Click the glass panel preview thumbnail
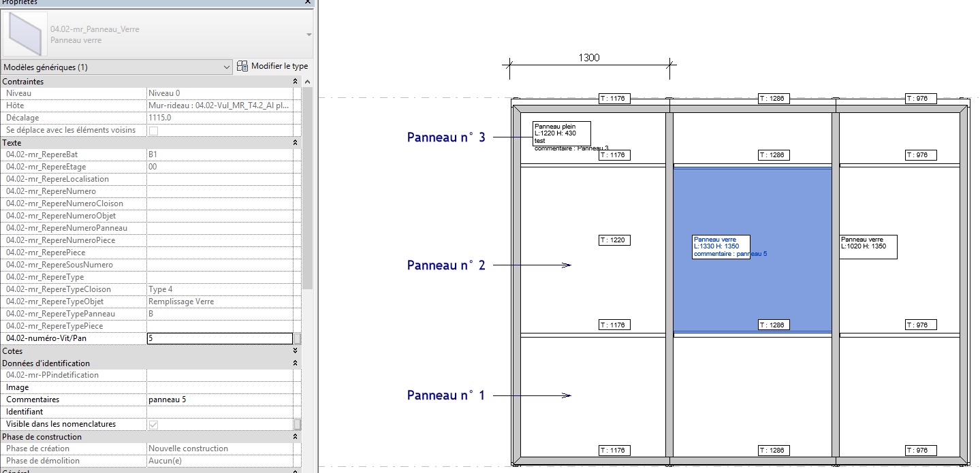 coord(25,34)
